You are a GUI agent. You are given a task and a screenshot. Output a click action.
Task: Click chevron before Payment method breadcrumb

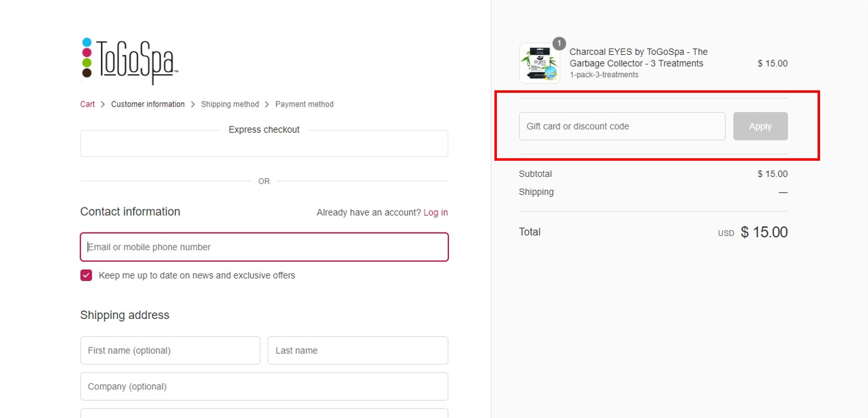pos(267,105)
